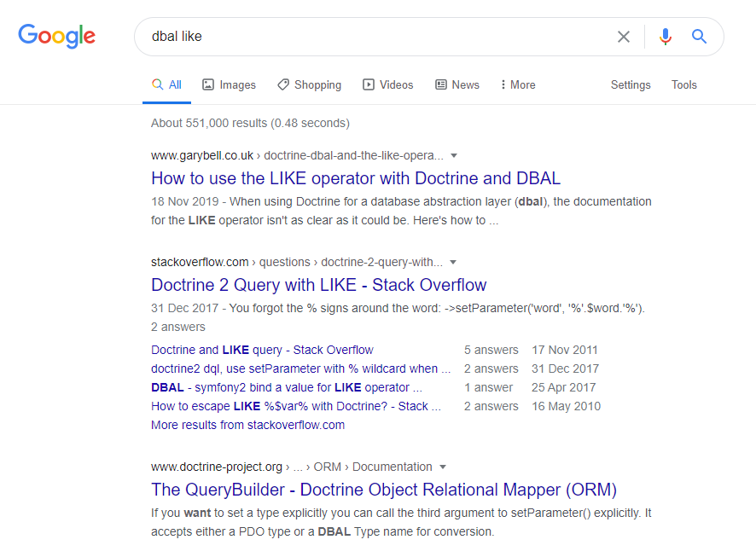This screenshot has height=557, width=756.
Task: Open search Settings
Action: click(x=631, y=84)
